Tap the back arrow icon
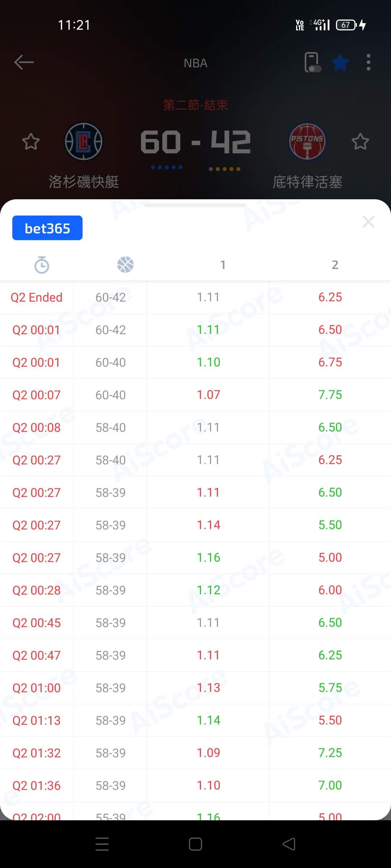This screenshot has height=868, width=391. tap(24, 62)
